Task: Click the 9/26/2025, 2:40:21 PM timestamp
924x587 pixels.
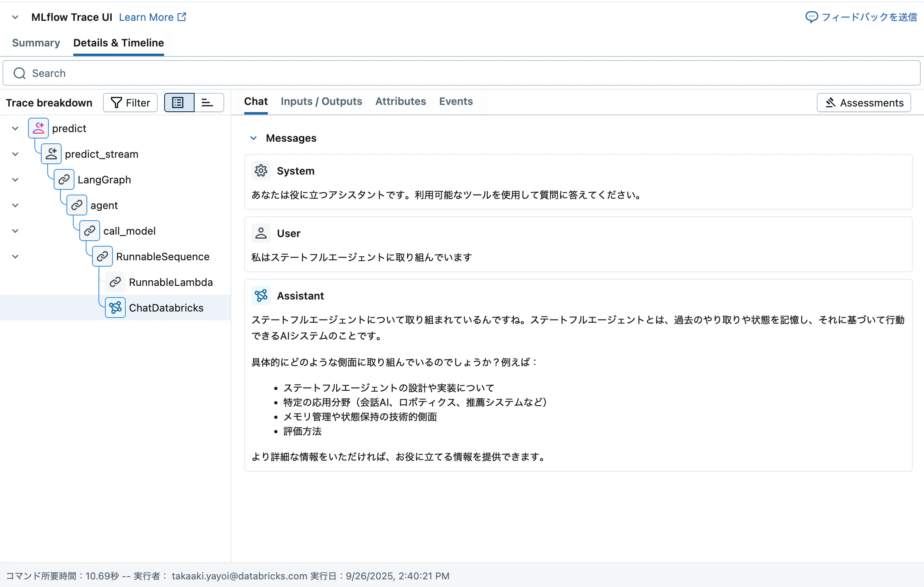Action: tap(398, 576)
